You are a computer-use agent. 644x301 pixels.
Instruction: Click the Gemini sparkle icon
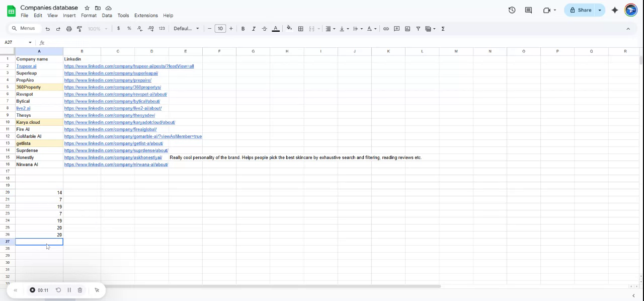pos(615,10)
